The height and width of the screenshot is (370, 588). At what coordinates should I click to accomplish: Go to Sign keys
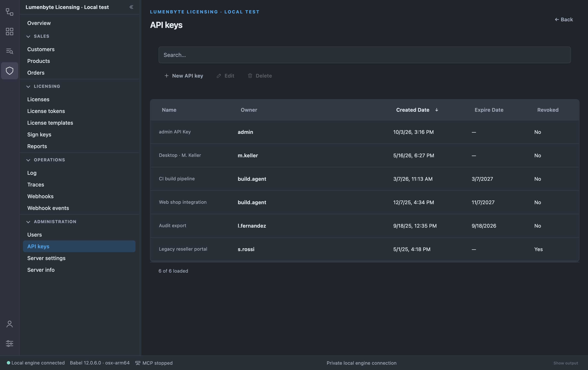[79, 134]
